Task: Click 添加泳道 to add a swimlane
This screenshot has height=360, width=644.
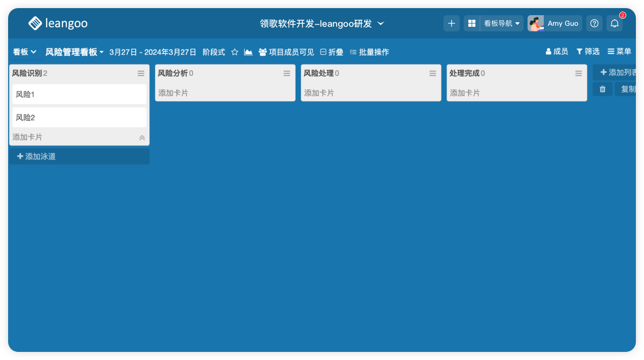Action: pos(36,157)
